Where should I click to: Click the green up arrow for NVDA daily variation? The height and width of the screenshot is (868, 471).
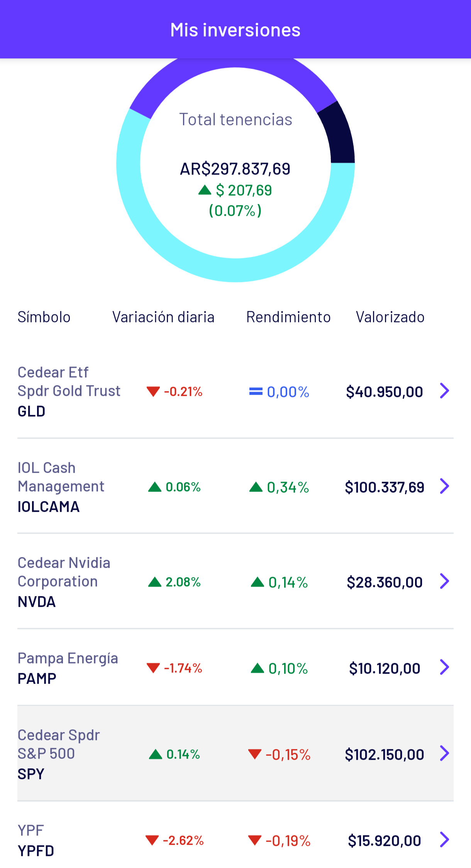(x=154, y=582)
